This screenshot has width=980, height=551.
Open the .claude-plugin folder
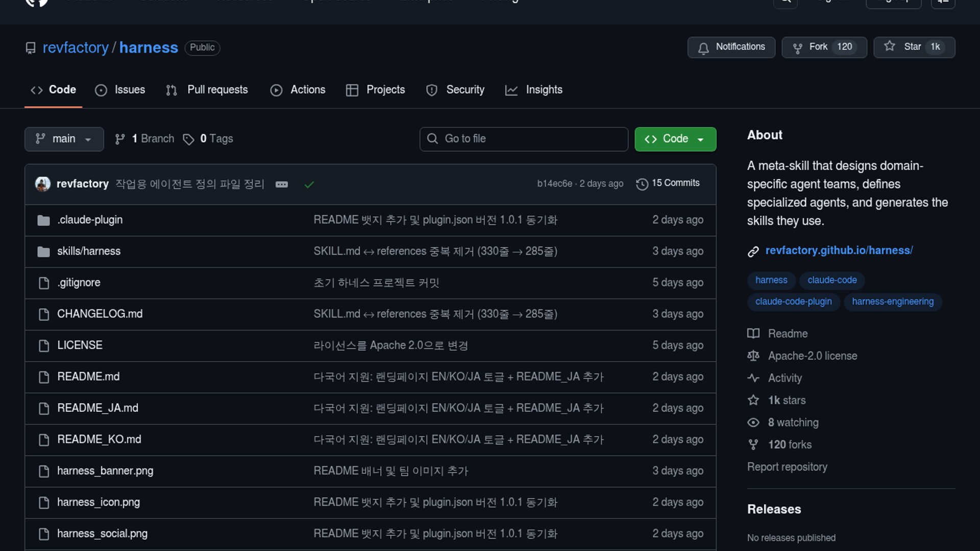point(90,220)
